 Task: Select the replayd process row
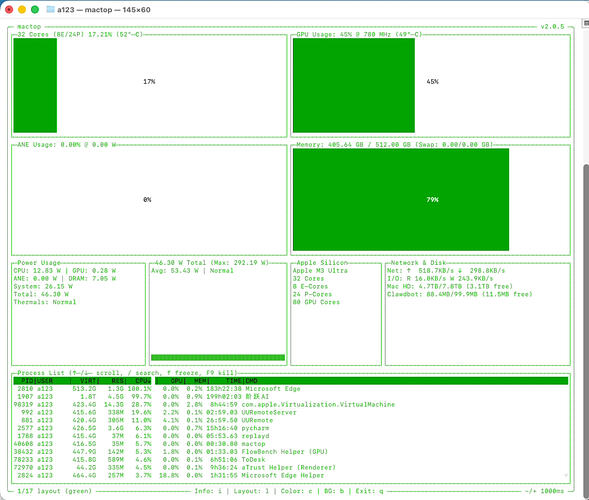pos(291,436)
